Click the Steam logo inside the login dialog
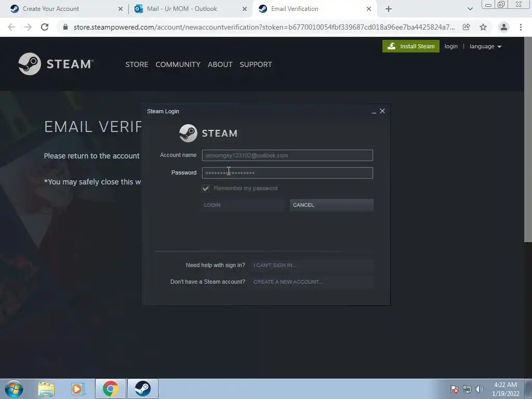Screen dimensions: 532x399 tap(208, 133)
